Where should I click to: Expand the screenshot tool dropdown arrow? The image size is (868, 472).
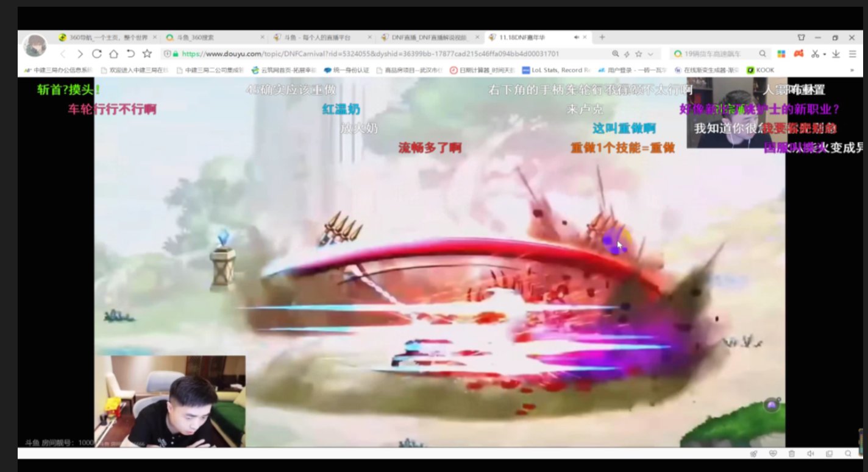[824, 54]
